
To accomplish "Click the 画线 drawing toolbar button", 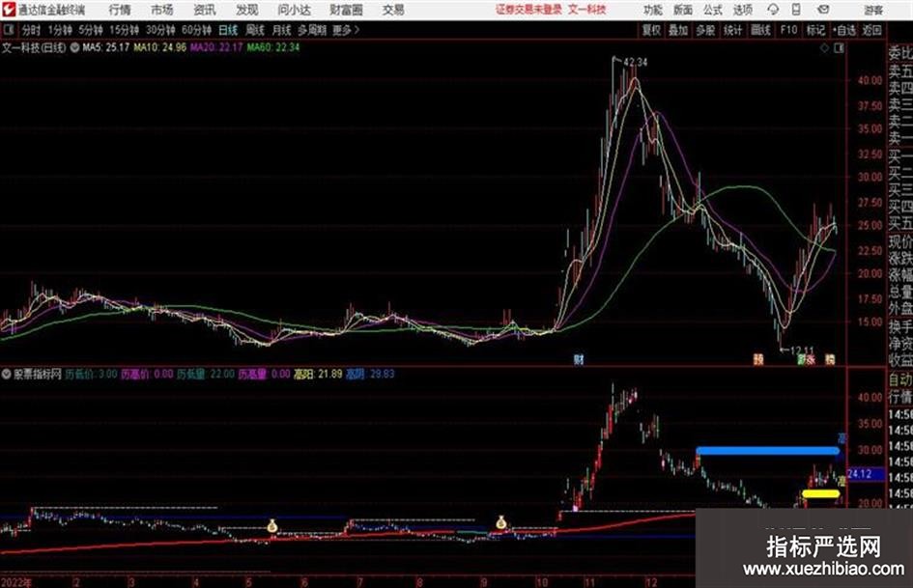I will tap(760, 30).
